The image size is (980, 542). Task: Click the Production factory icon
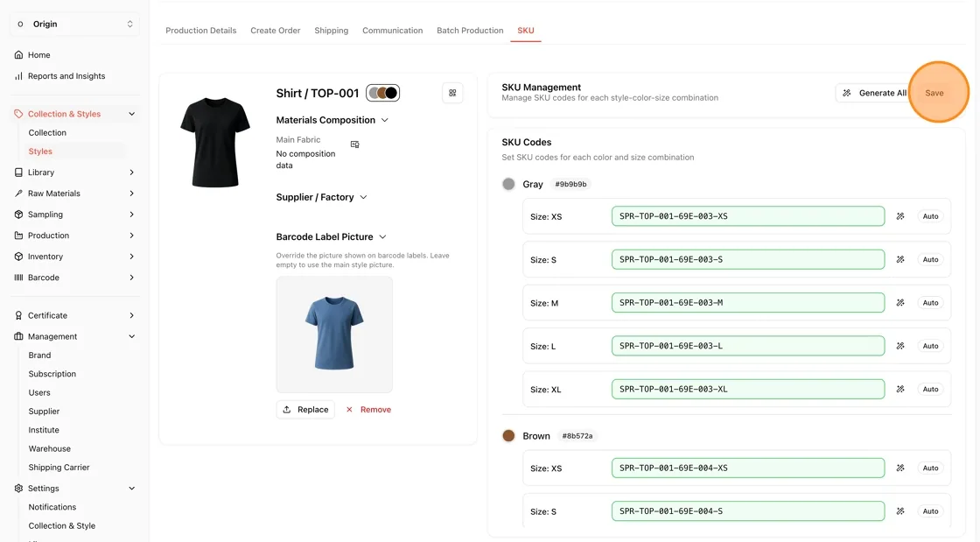point(18,236)
